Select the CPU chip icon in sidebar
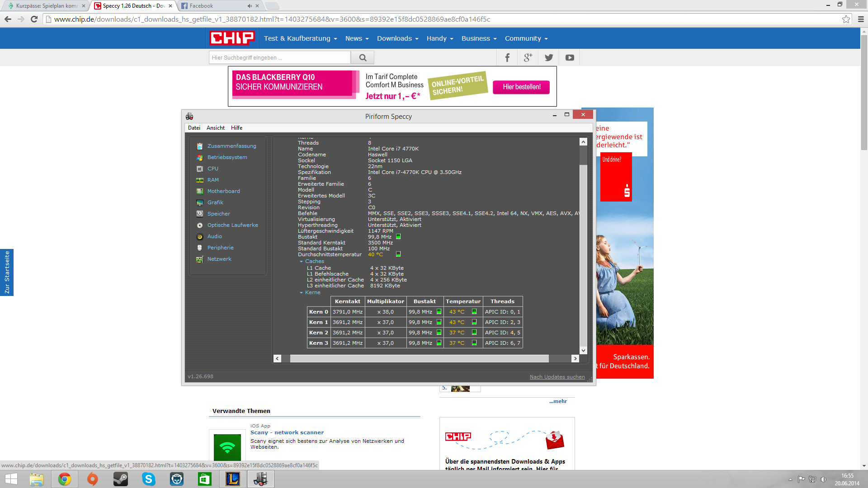The image size is (868, 488). point(200,169)
